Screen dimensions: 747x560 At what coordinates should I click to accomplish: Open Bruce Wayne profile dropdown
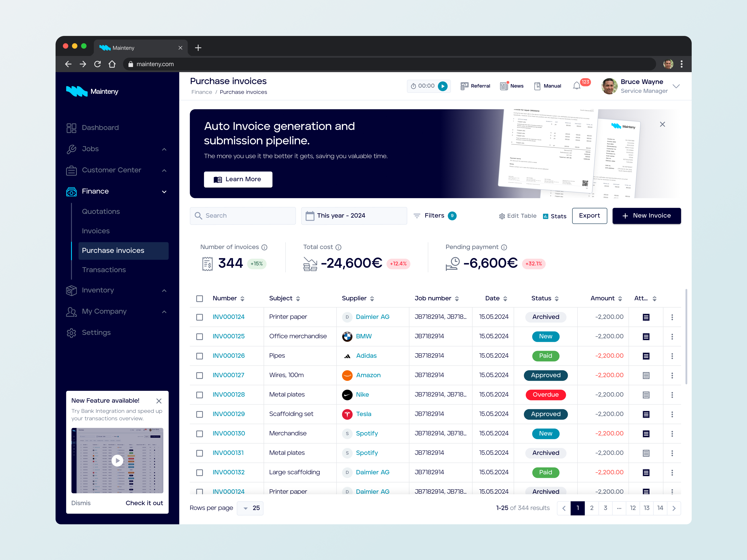676,86
